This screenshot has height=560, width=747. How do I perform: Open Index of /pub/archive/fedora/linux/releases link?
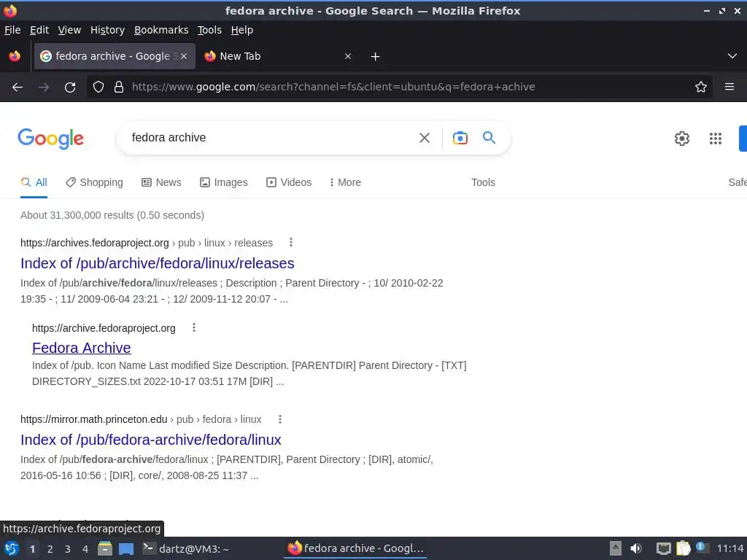[158, 263]
